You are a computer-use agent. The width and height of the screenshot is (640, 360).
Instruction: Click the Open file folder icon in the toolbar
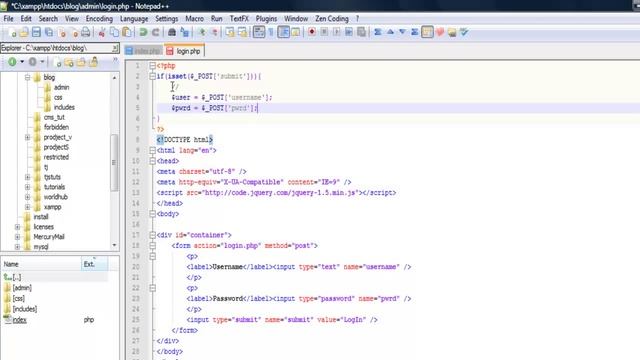(24, 32)
